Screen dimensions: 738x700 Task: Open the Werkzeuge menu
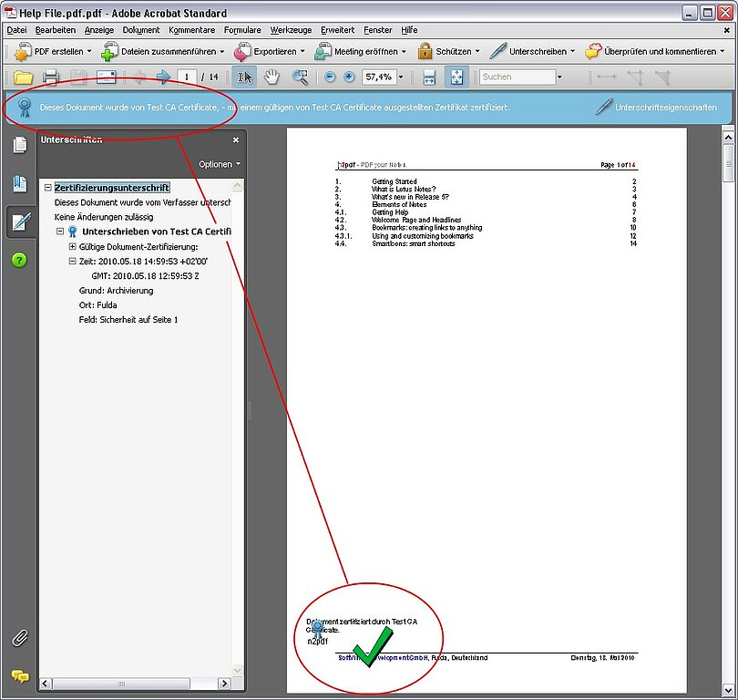[x=291, y=30]
